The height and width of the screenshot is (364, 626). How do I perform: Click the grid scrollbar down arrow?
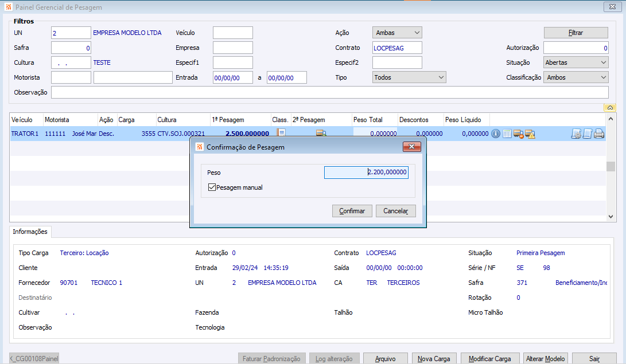[611, 217]
